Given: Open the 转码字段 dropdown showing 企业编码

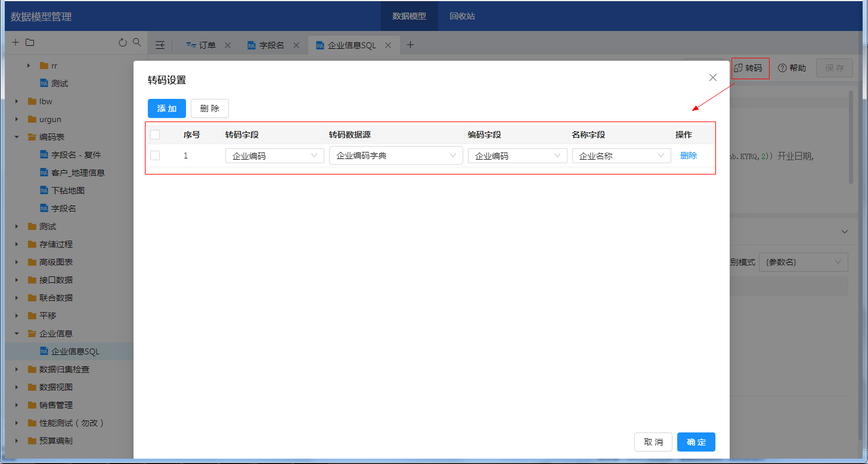Looking at the screenshot, I should 274,156.
